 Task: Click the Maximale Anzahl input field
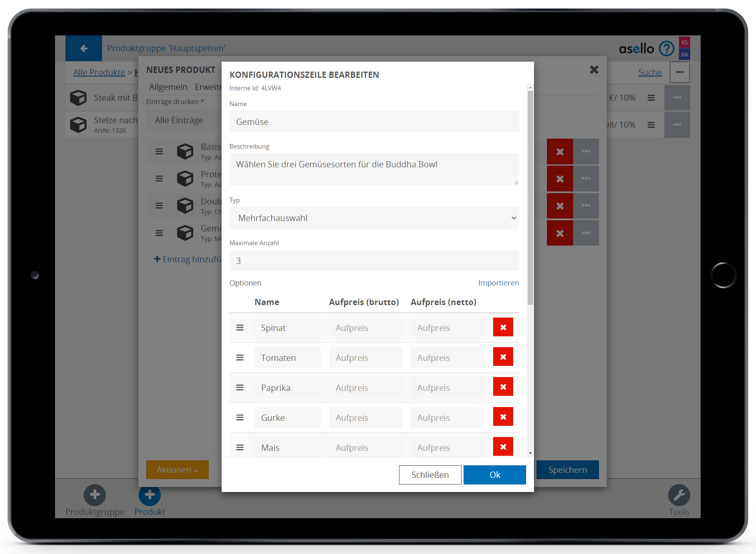tap(374, 261)
